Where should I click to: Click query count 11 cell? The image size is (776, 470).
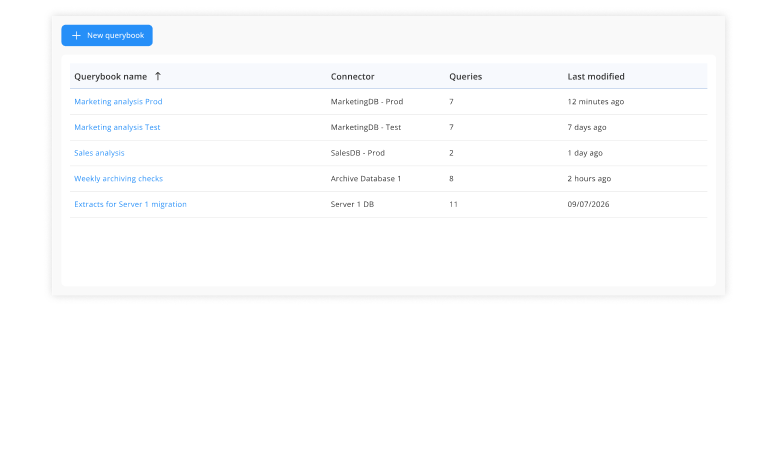pos(453,204)
